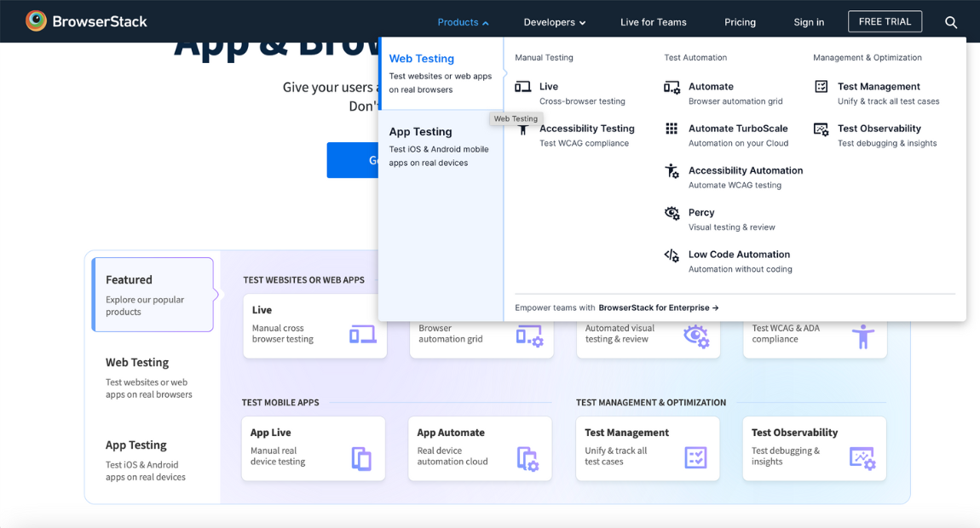
Task: Click the FREE TRIAL button
Action: (885, 21)
